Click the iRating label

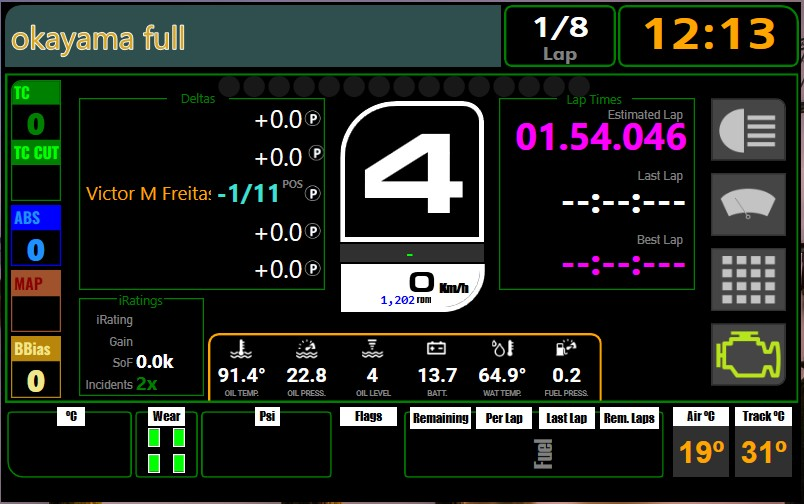click(x=114, y=320)
